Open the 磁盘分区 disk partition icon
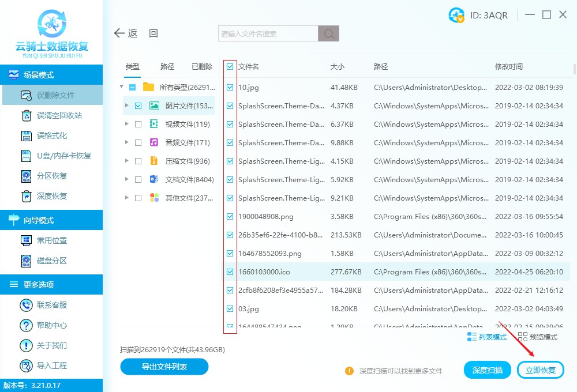The height and width of the screenshot is (392, 577). click(x=26, y=261)
